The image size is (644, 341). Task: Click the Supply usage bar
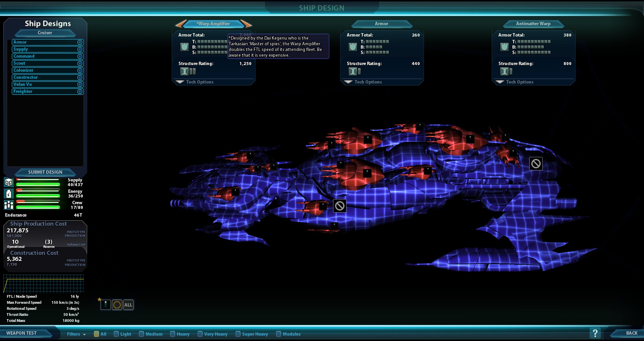38,182
